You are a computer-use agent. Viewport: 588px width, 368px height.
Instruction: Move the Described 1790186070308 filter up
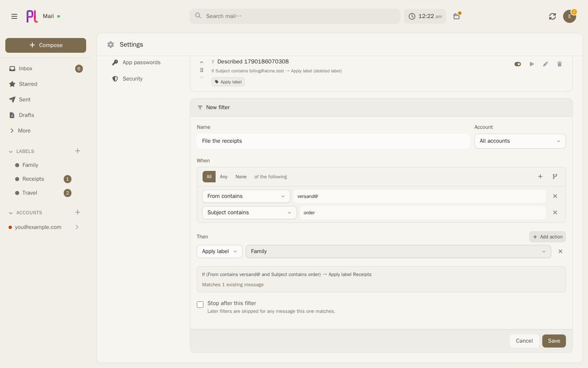[x=202, y=62]
